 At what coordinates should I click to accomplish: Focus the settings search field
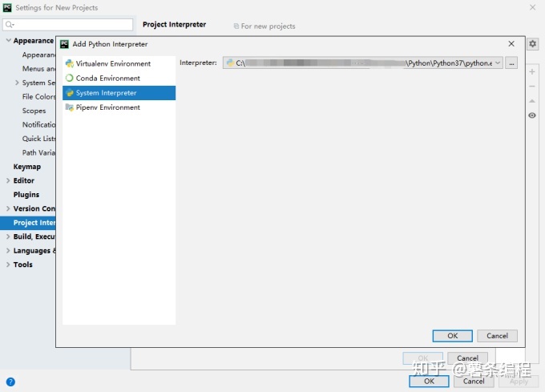[x=68, y=24]
